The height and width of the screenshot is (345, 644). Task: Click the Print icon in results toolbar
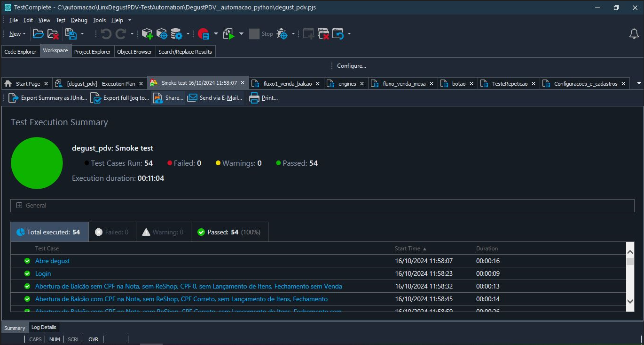click(254, 98)
